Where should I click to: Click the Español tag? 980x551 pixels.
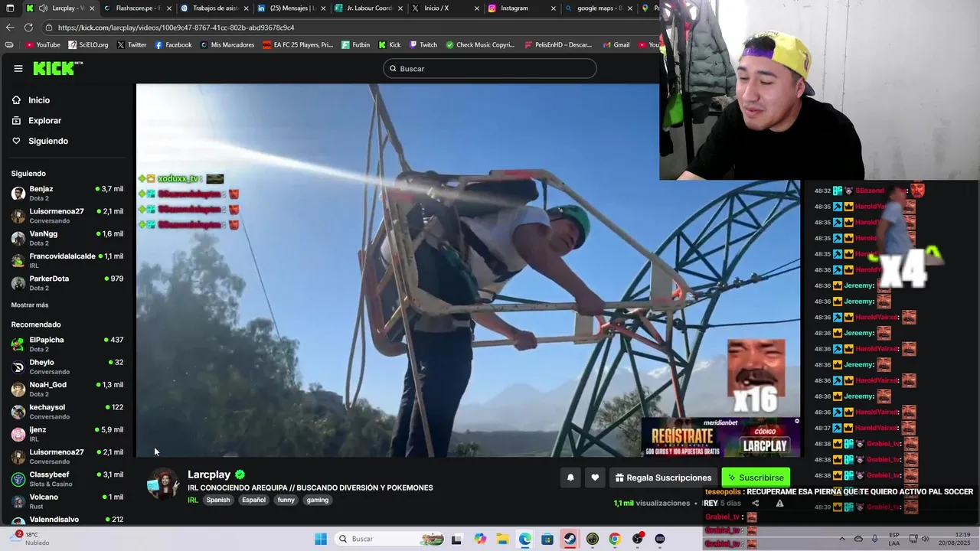254,500
